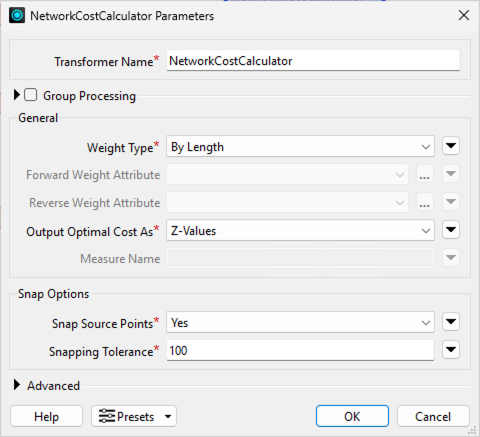Click the Reverse Weight Attribute combo box

pyautogui.click(x=287, y=202)
